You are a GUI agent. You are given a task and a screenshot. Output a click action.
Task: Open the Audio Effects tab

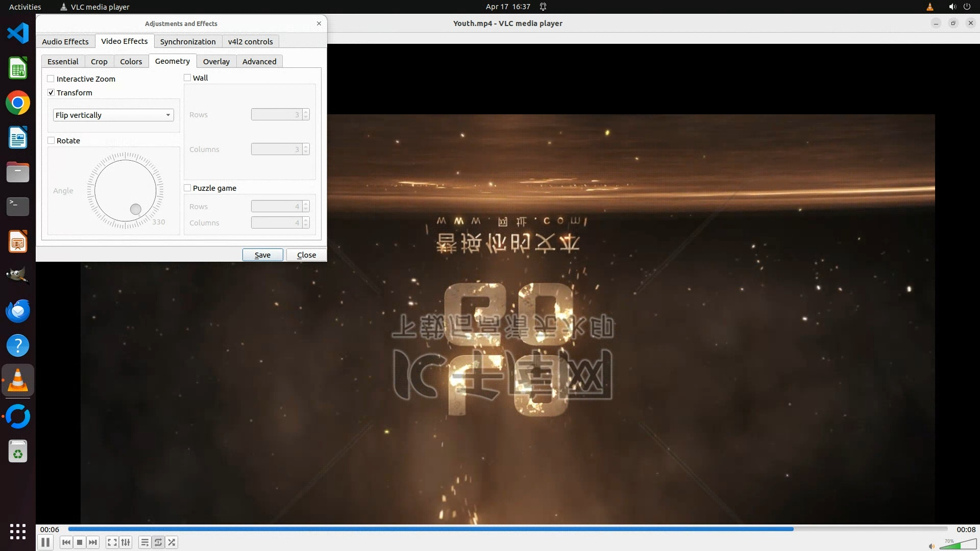tap(65, 41)
